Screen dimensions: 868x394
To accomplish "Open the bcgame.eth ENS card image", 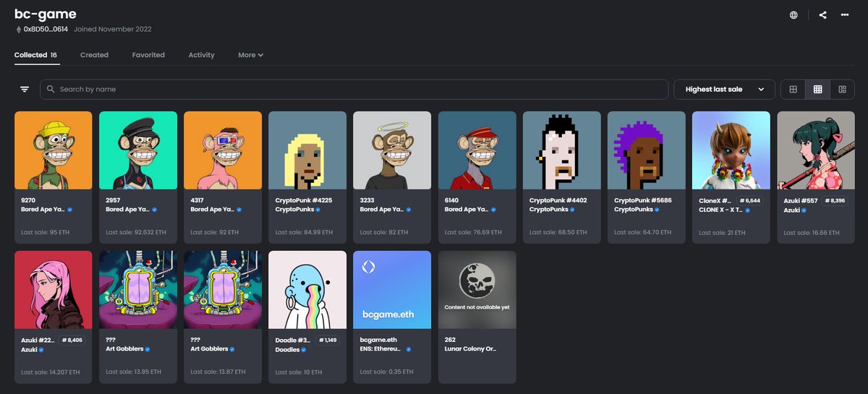I will [x=392, y=290].
